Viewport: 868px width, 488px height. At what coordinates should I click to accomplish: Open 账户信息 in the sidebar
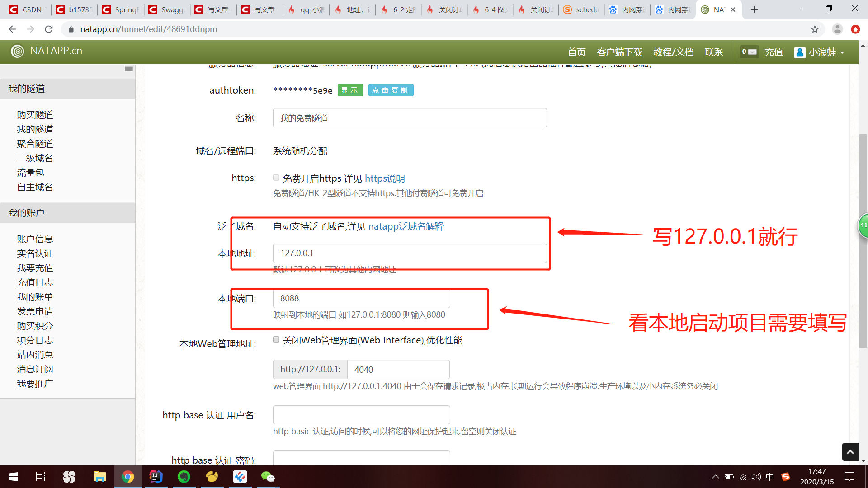35,239
